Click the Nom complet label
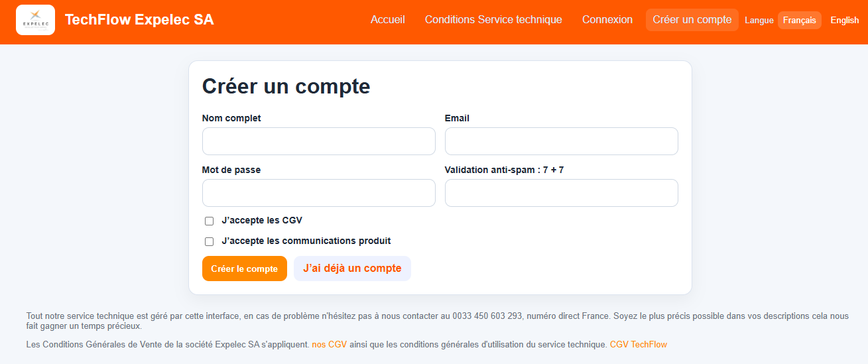Image resolution: width=868 pixels, height=364 pixels. click(x=231, y=118)
